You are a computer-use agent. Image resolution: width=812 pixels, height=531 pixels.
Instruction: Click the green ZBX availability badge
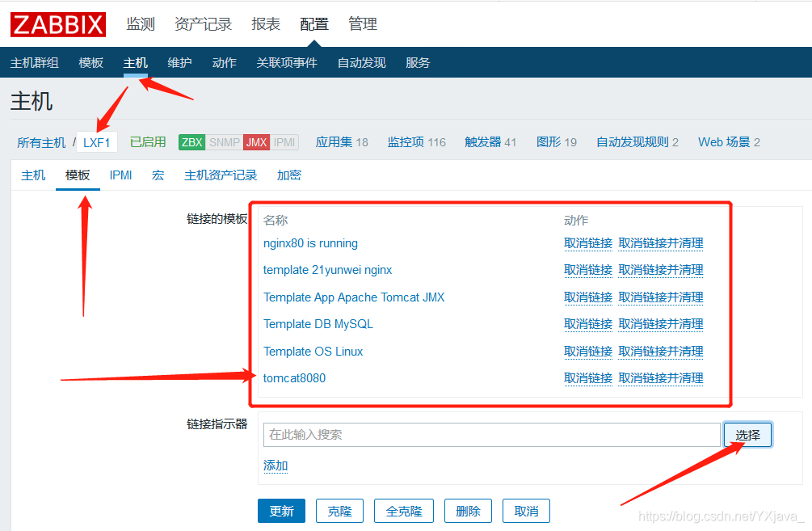pos(191,142)
